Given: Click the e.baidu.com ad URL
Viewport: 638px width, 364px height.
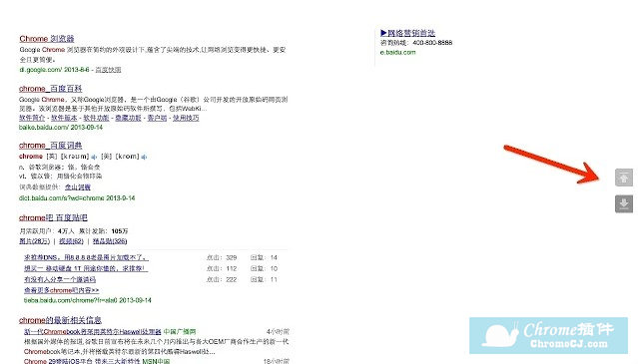Looking at the screenshot, I should 398,53.
